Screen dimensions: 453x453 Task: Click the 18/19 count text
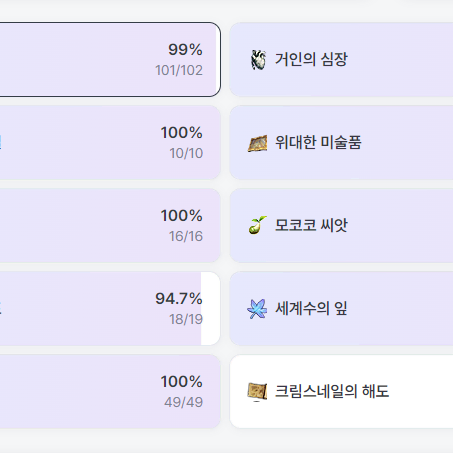click(186, 319)
